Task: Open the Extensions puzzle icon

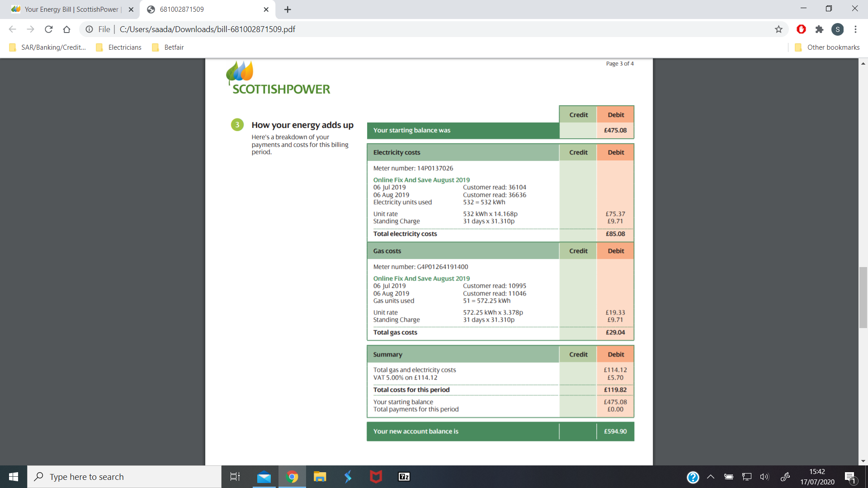Action: click(x=819, y=29)
